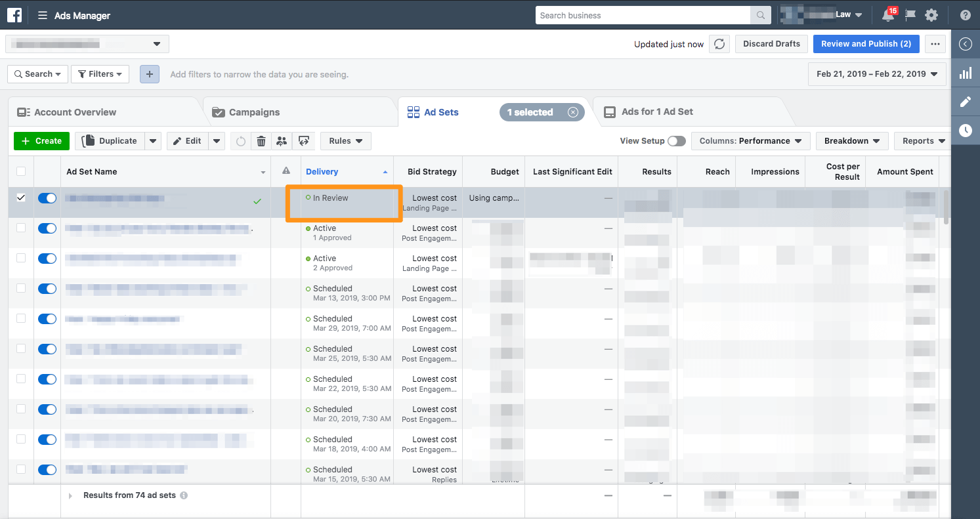Click the search magnifier button in top bar
Image resolution: width=980 pixels, height=519 pixels.
click(x=760, y=15)
